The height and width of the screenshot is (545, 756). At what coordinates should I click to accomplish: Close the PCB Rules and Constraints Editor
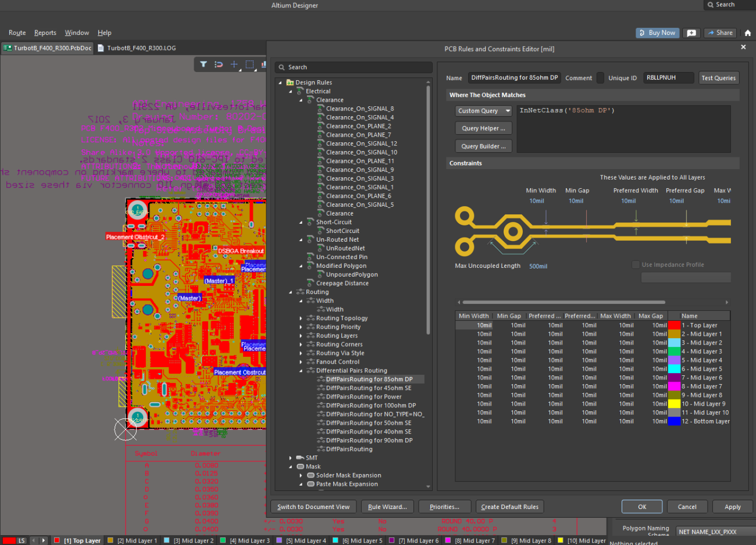tap(743, 47)
